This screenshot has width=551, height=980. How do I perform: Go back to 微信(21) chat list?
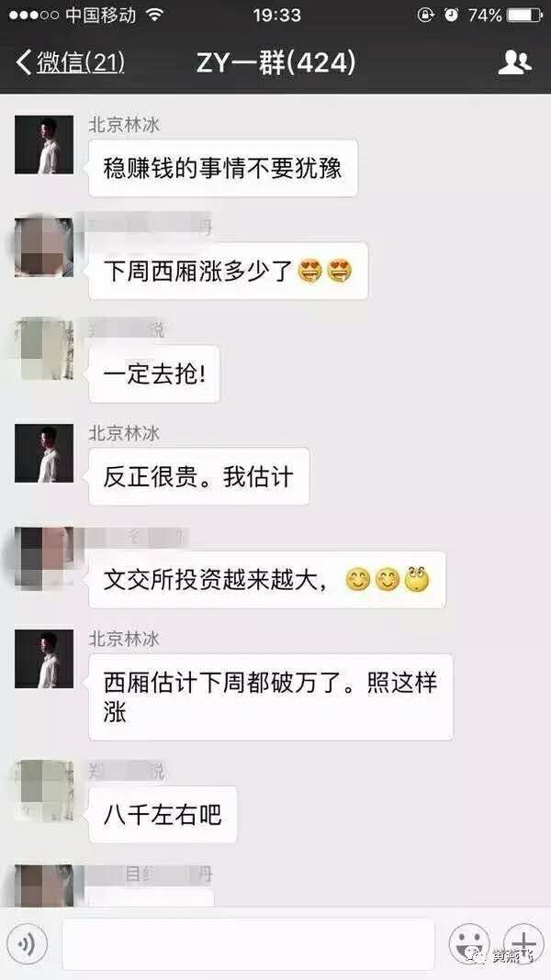click(71, 62)
